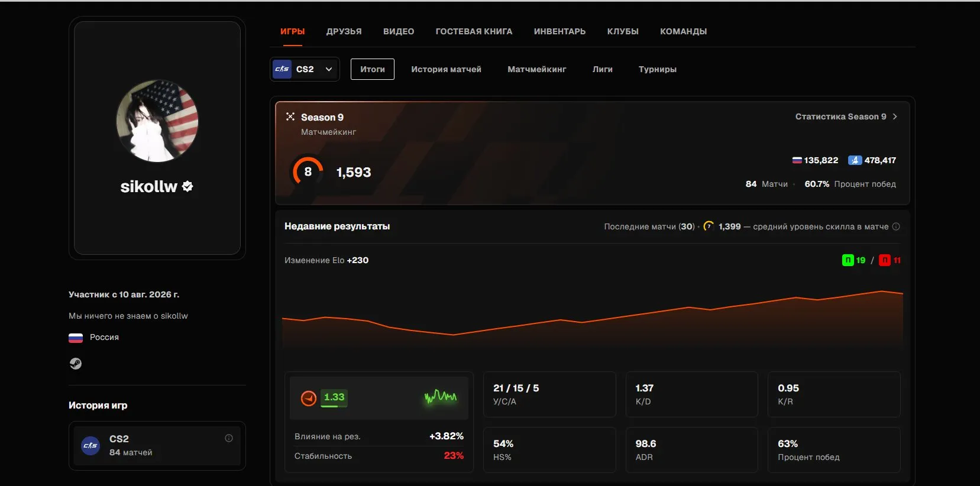Show the Турниры section

tap(658, 69)
